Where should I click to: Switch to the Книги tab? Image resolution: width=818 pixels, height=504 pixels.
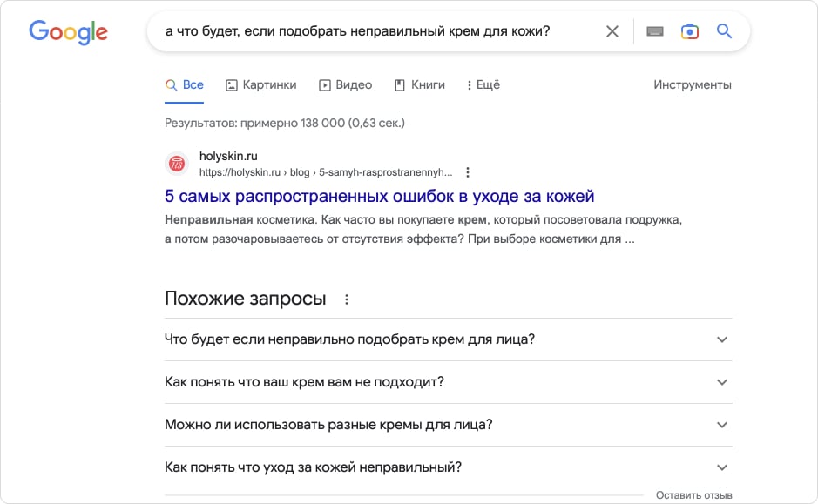pyautogui.click(x=420, y=85)
